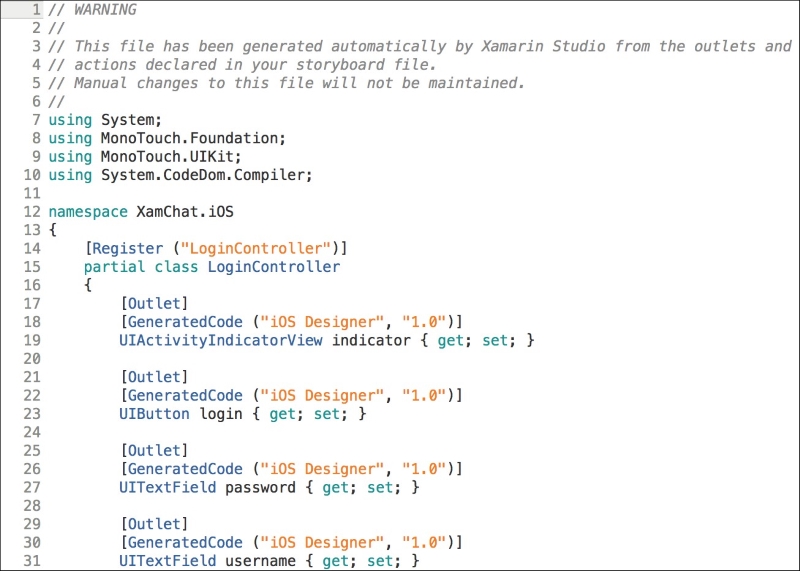Click the 'namespace' keyword on line 12

[x=88, y=212]
